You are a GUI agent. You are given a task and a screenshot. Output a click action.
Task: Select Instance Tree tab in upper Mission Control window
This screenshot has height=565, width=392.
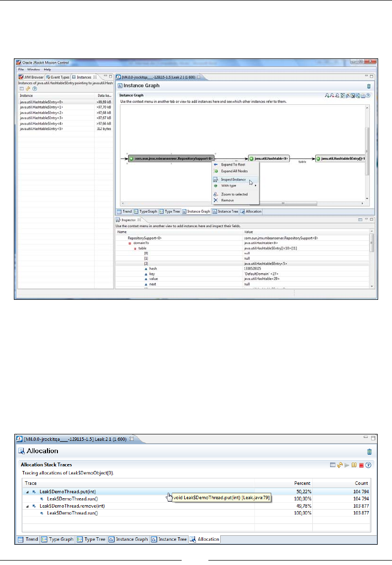click(225, 212)
